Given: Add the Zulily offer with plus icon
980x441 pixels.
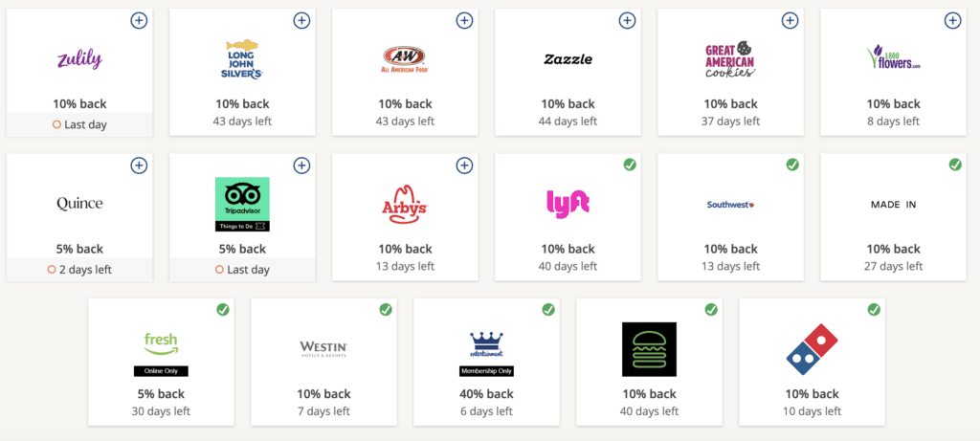Looking at the screenshot, I should [x=139, y=20].
